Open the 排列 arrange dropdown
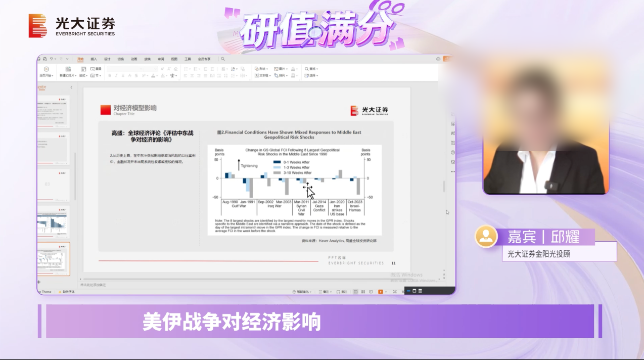This screenshot has height=360, width=644. (281, 75)
